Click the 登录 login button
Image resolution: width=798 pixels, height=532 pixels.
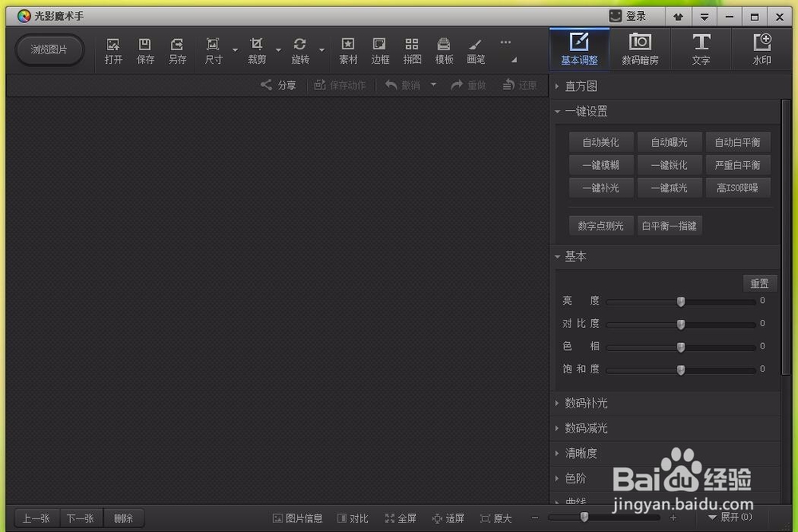[x=627, y=16]
